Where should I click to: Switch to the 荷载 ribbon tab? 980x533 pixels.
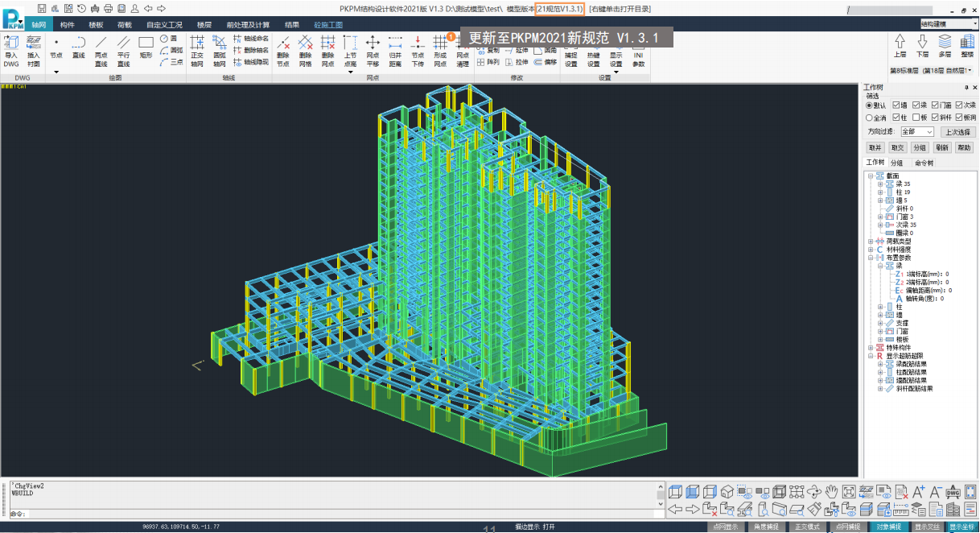click(124, 25)
